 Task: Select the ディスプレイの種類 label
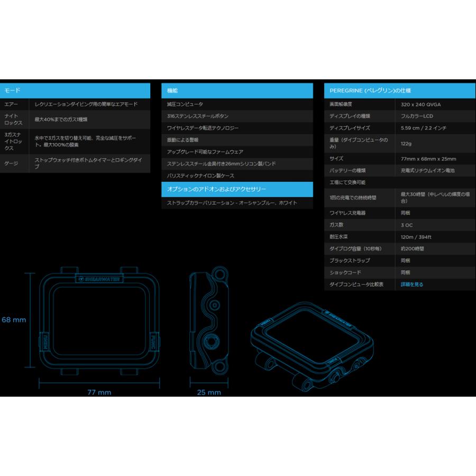coord(350,116)
